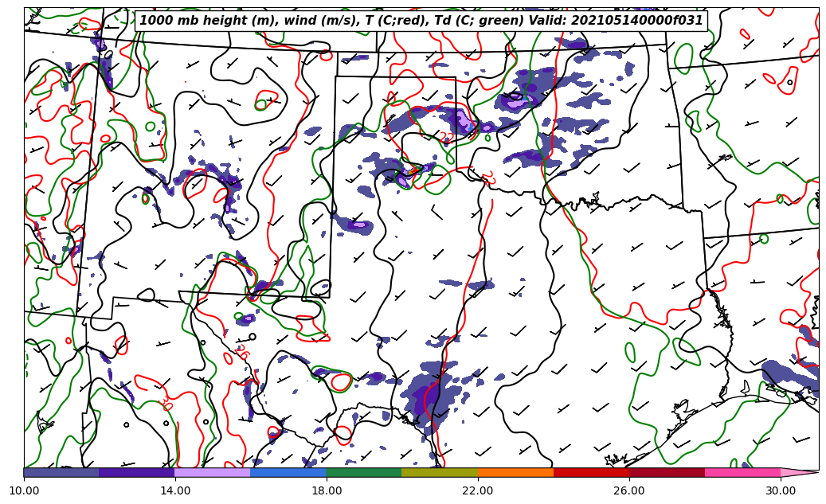Select the pink colorbar segment before 30.00
826x504 pixels.
pos(743,472)
